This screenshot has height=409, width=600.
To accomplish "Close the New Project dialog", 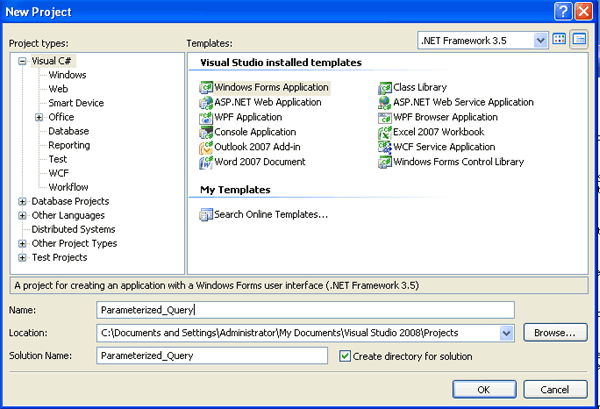I will click(584, 11).
